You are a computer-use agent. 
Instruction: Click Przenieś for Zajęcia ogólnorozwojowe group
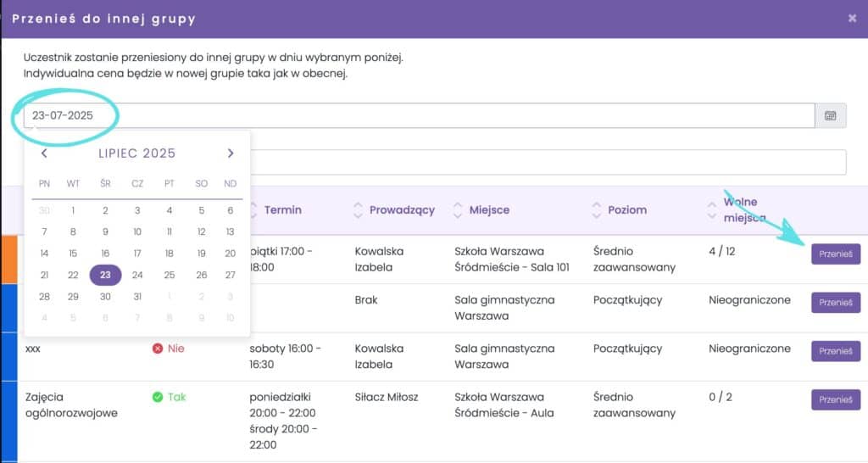click(x=836, y=399)
